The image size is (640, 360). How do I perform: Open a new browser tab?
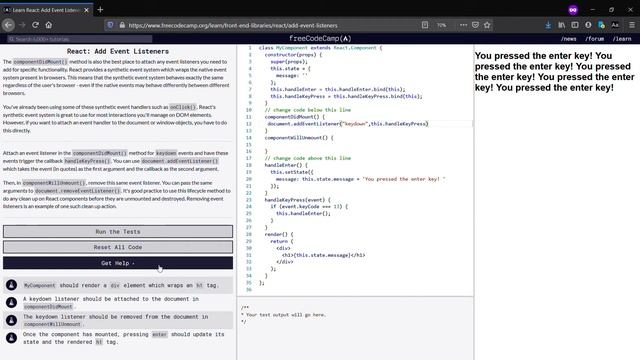point(100,9)
